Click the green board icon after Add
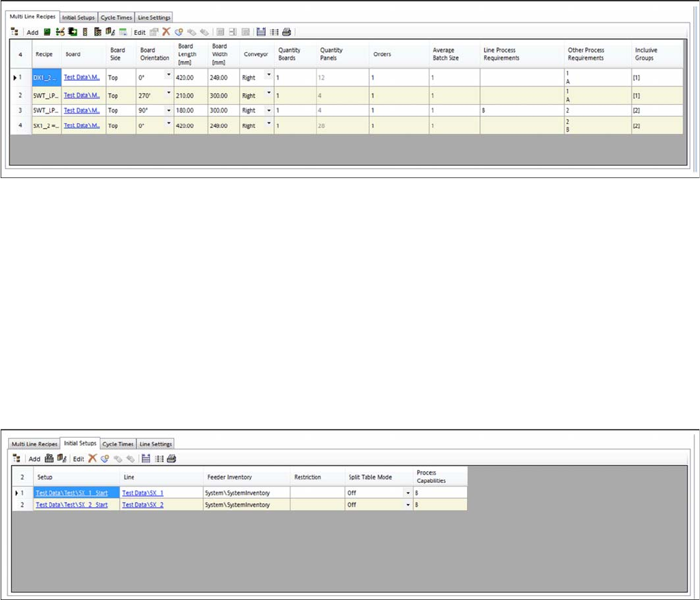The width and height of the screenshot is (700, 600). click(x=47, y=32)
